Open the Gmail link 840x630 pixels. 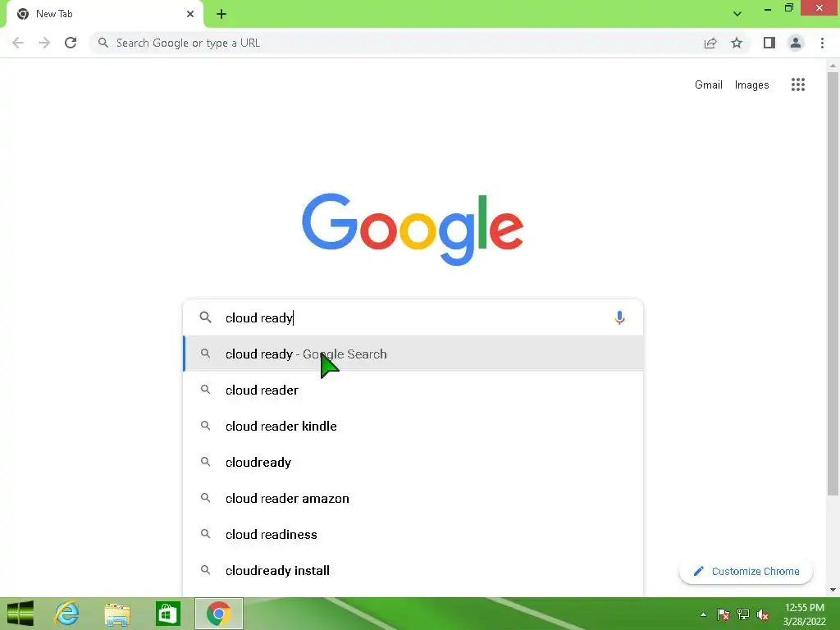click(x=708, y=84)
